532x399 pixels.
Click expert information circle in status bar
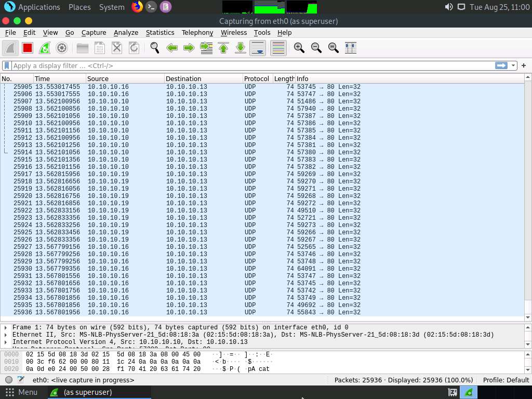click(9, 380)
